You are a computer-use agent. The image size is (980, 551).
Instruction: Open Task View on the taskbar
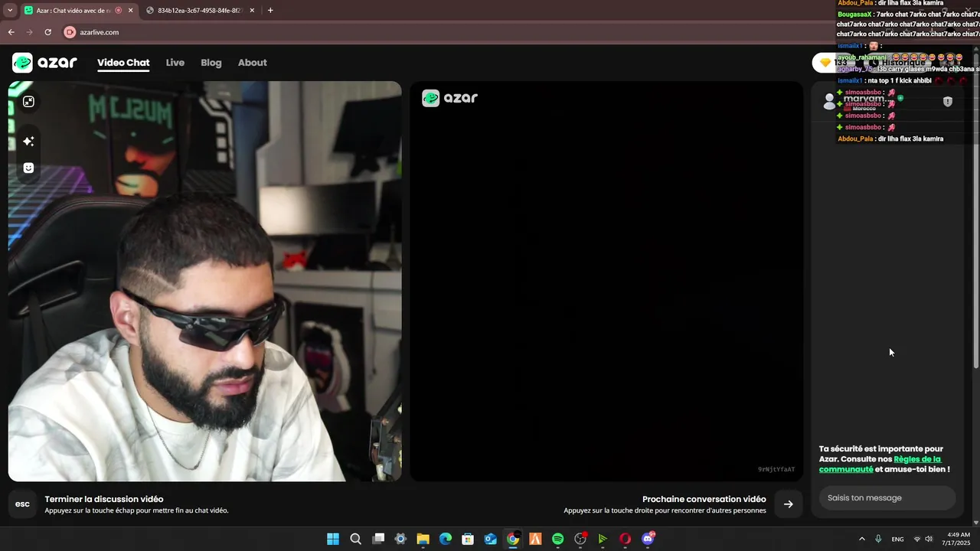(378, 539)
